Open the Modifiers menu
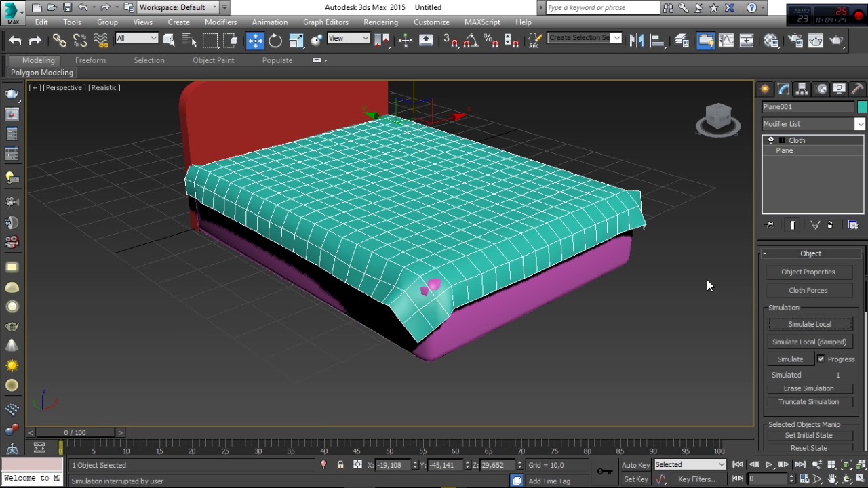This screenshot has width=868, height=488. (x=220, y=22)
